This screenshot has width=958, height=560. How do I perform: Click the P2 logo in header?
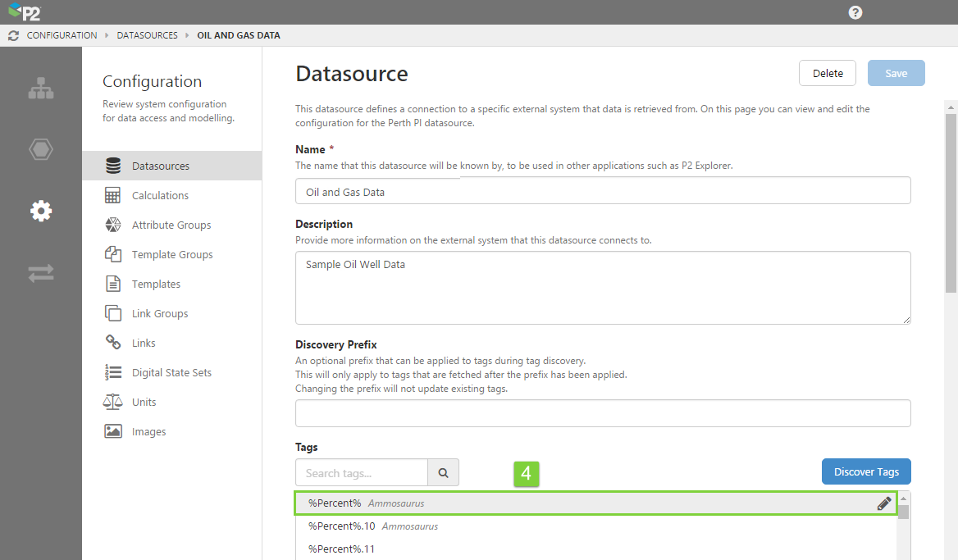tap(24, 12)
